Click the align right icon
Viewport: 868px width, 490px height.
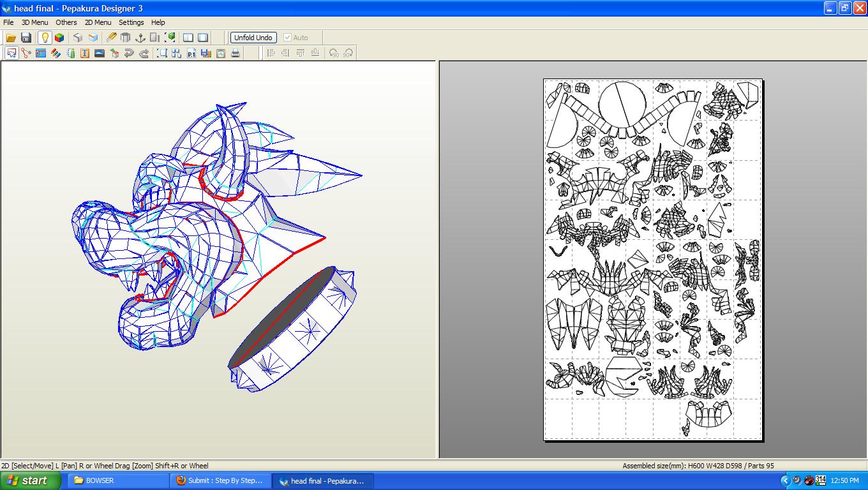[x=286, y=53]
